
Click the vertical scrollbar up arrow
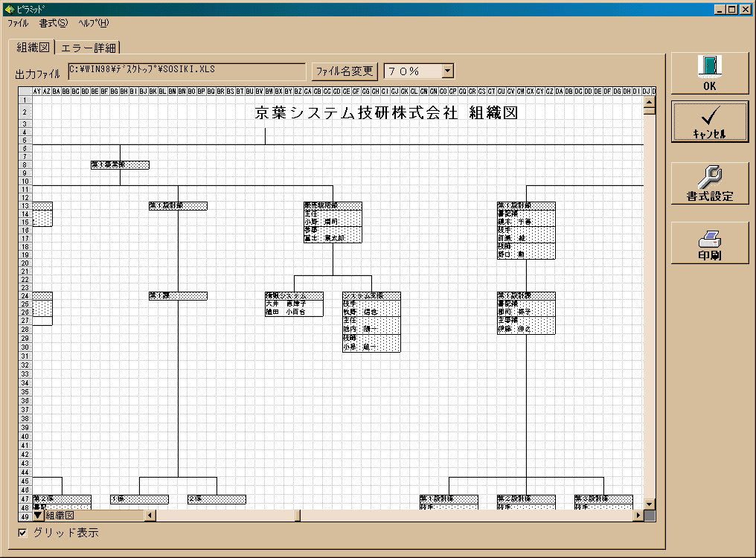point(649,102)
